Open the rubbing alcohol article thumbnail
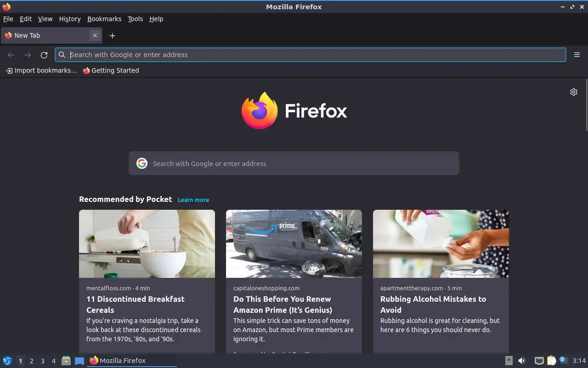Viewport: 588px width, 368px height. pyautogui.click(x=441, y=244)
